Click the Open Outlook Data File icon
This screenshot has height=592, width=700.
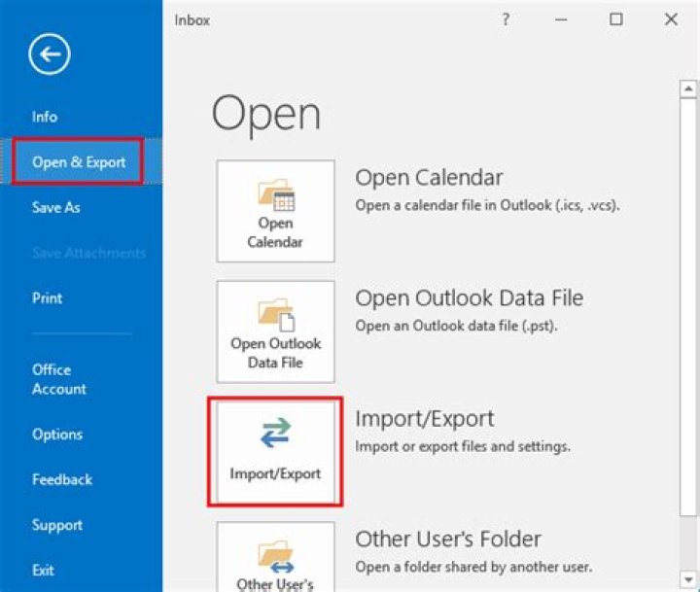point(275,314)
